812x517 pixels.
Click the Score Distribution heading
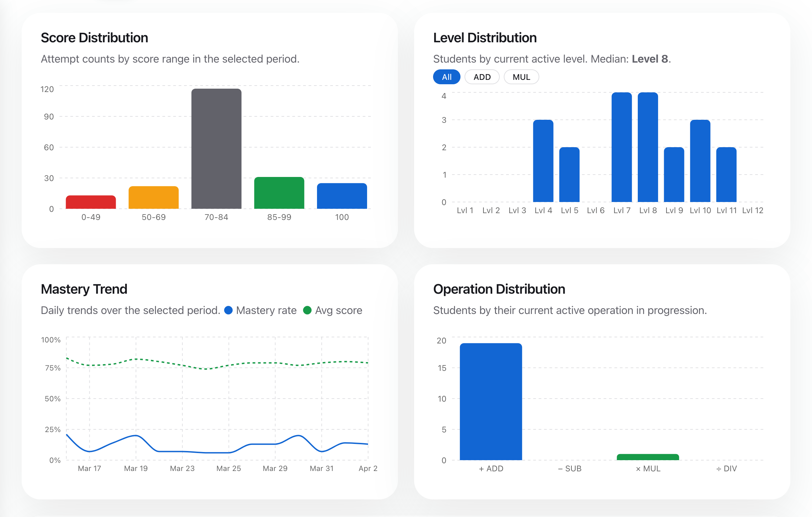pyautogui.click(x=94, y=38)
